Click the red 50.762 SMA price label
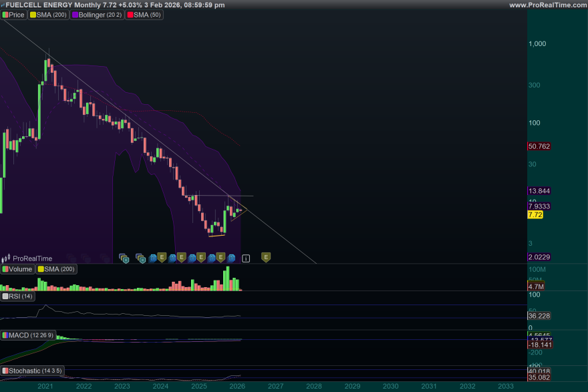The height and width of the screenshot is (392, 588). [539, 146]
